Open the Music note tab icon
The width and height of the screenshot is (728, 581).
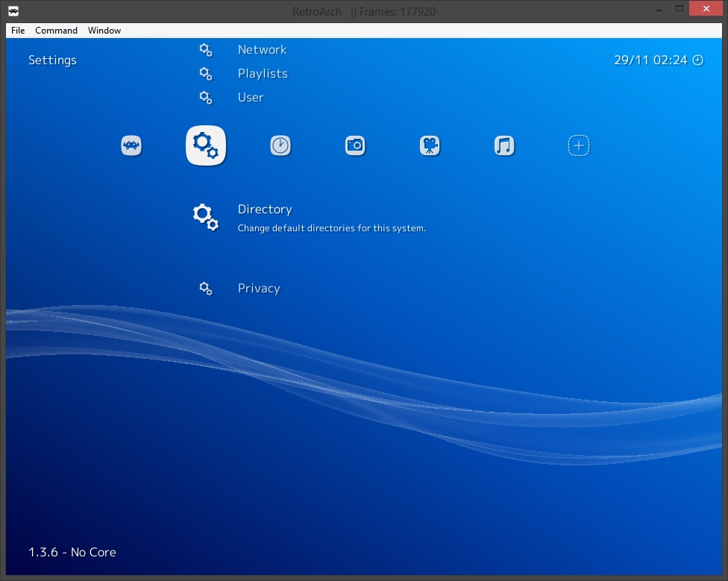[504, 145]
